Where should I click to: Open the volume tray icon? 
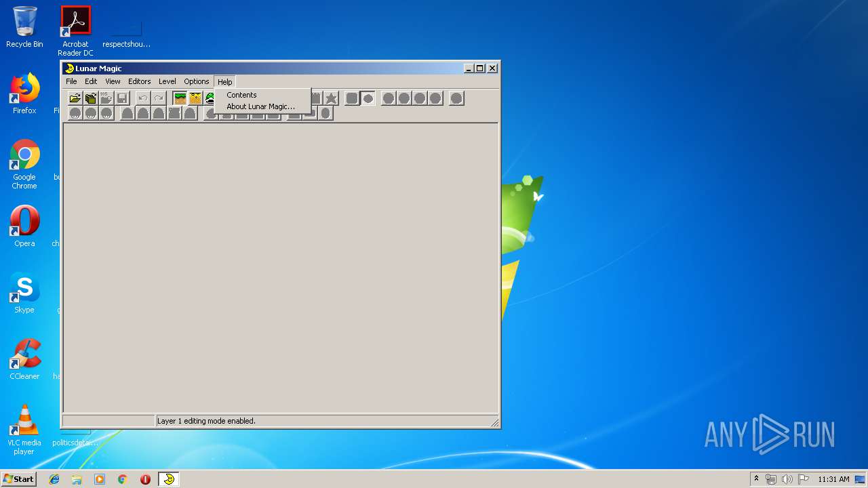pos(787,479)
